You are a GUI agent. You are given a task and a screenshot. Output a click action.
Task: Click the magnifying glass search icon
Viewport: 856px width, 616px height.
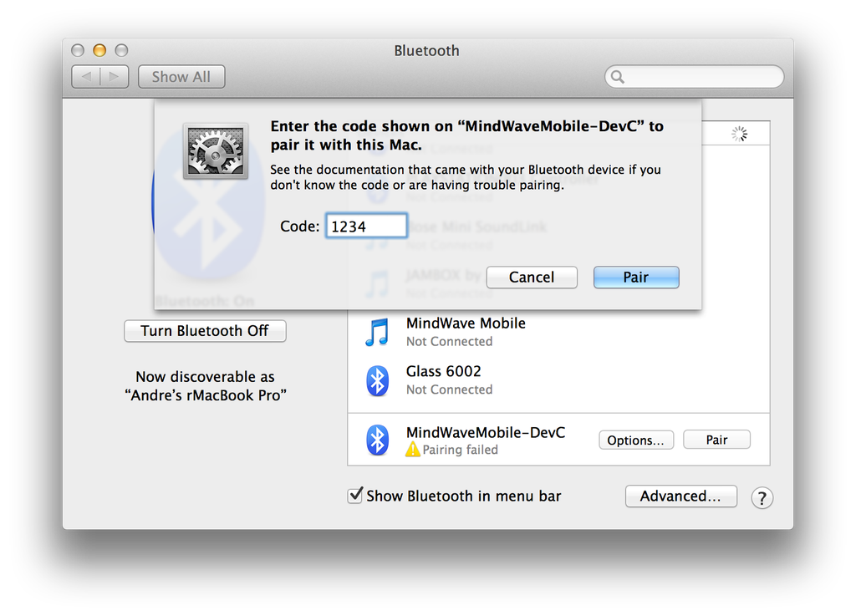(618, 77)
